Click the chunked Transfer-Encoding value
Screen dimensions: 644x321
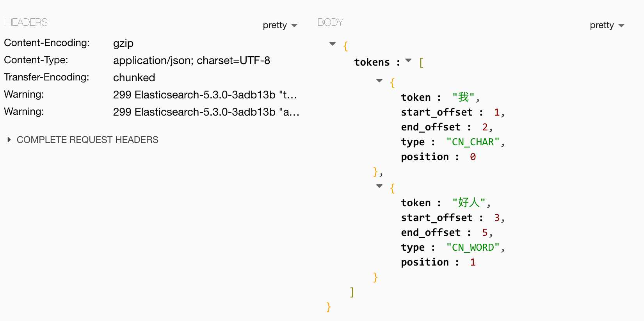click(x=134, y=78)
